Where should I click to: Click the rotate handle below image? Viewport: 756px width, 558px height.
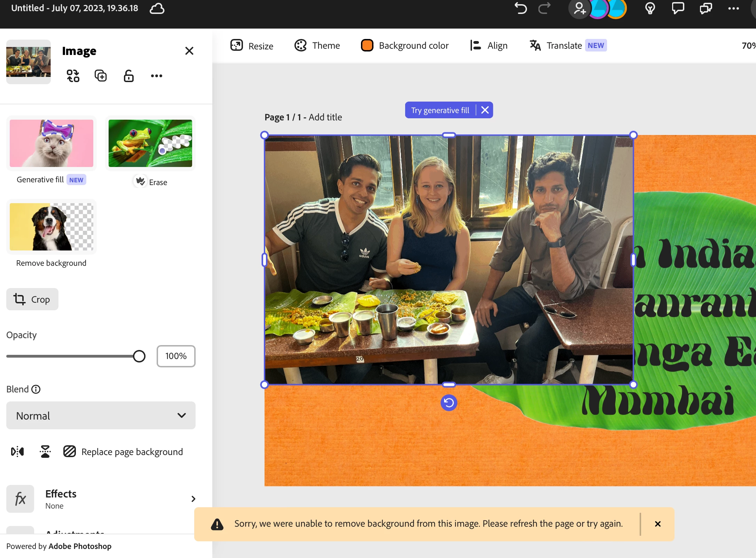coord(449,403)
